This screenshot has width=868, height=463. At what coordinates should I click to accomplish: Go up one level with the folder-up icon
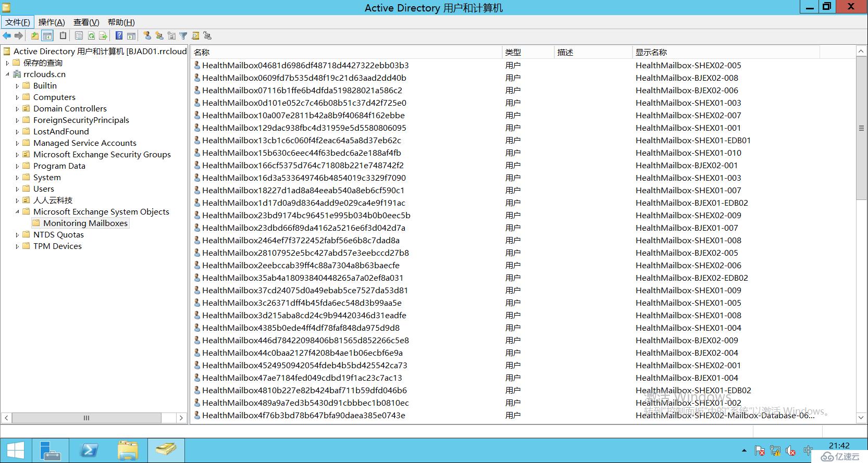pyautogui.click(x=35, y=36)
